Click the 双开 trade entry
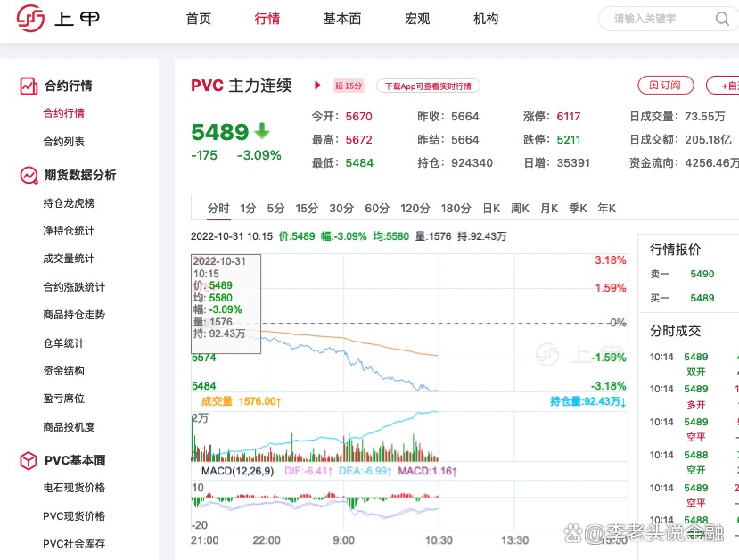This screenshot has width=739, height=560. point(696,372)
